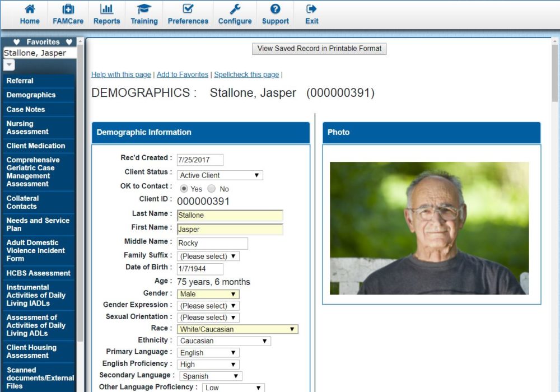
Task: Launch the Training area
Action: click(144, 14)
